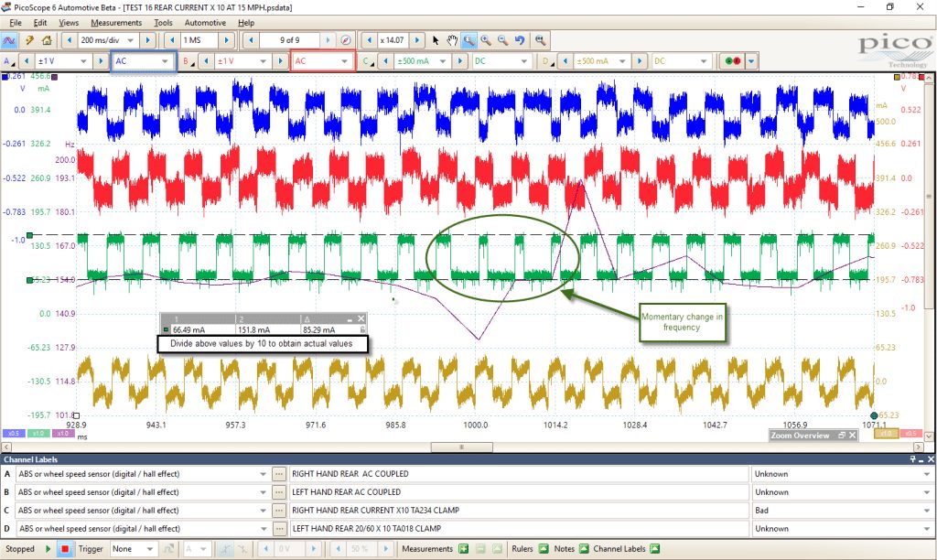
Task: Open the Automotive menu
Action: [205, 23]
